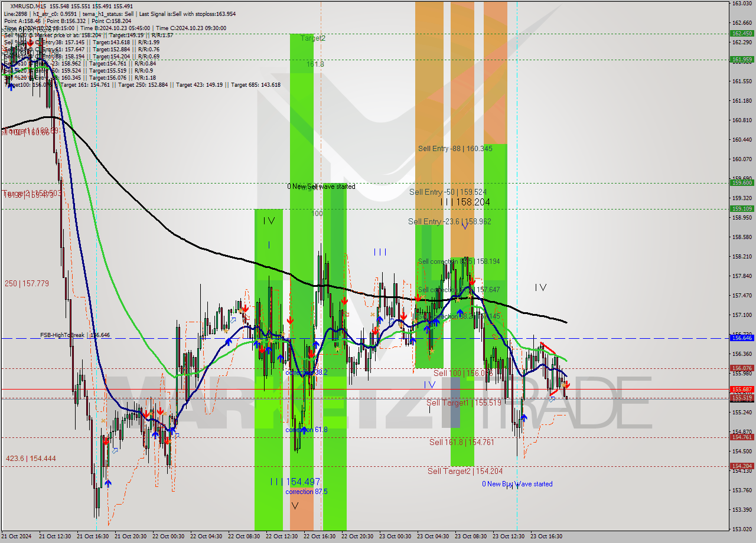Select the red 154.761 price tag on axis

tap(741, 437)
